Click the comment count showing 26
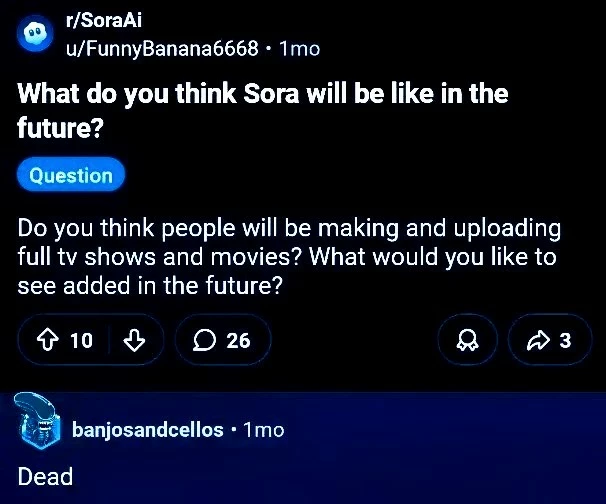The height and width of the screenshot is (504, 606). pos(238,341)
